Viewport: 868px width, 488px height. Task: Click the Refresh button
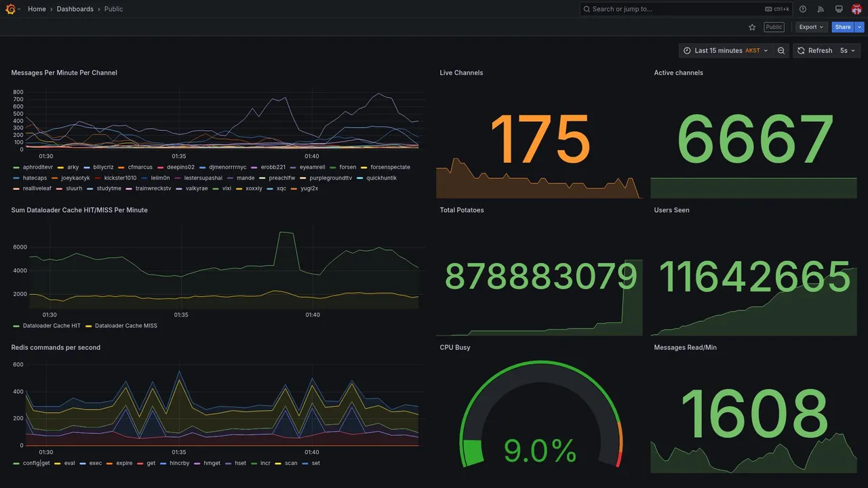[x=814, y=51]
